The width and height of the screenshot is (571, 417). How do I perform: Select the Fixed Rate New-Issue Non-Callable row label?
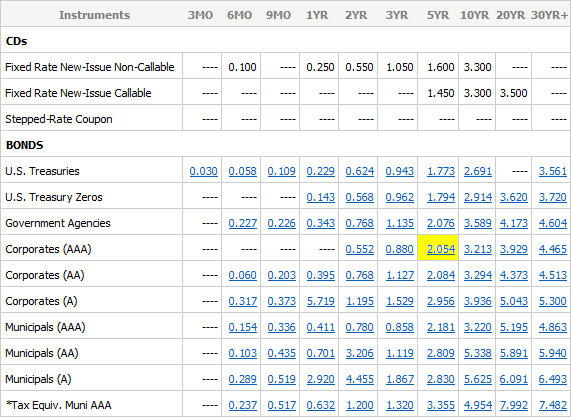pyautogui.click(x=90, y=67)
